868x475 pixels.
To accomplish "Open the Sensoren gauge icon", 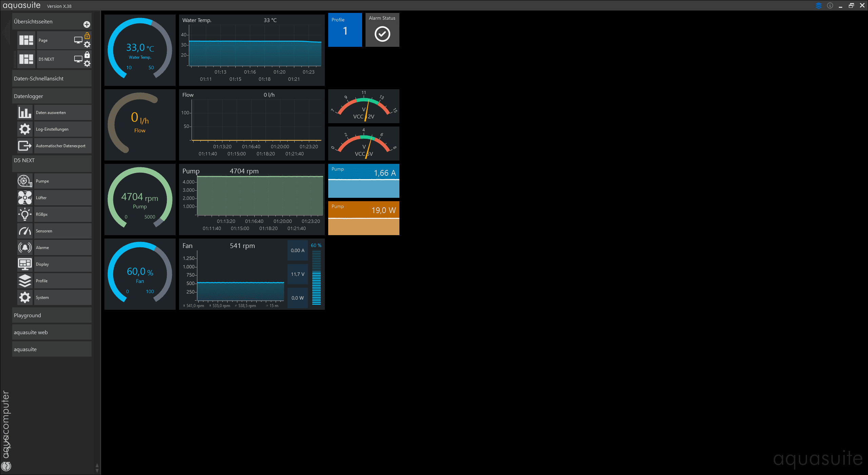I will tap(25, 231).
